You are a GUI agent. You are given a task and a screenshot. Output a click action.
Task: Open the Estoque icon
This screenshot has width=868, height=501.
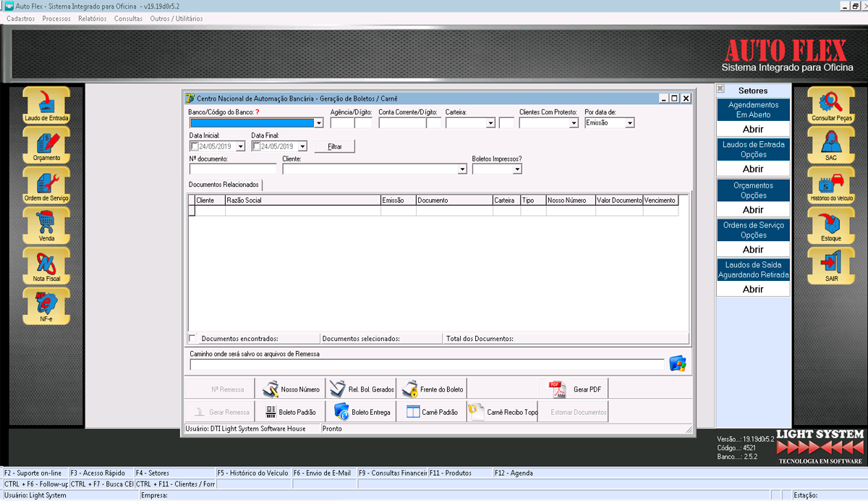point(832,226)
